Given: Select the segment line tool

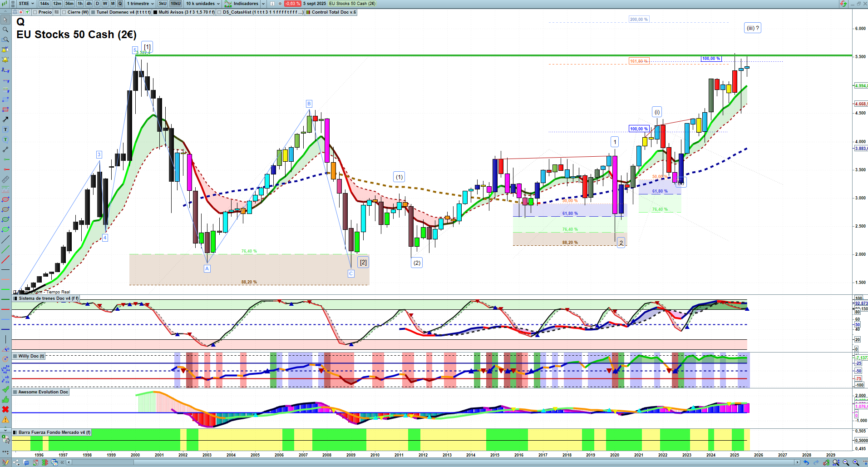Looking at the screenshot, I should [5, 149].
